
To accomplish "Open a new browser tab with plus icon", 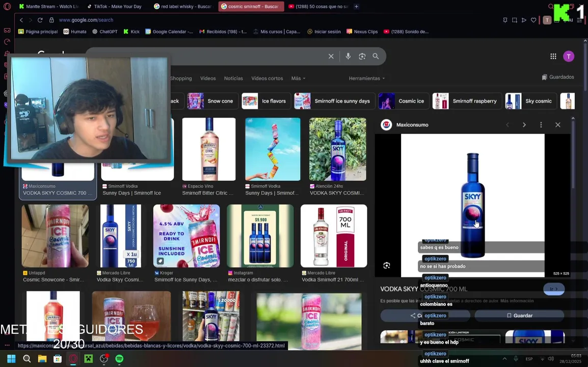I will 356,7.
